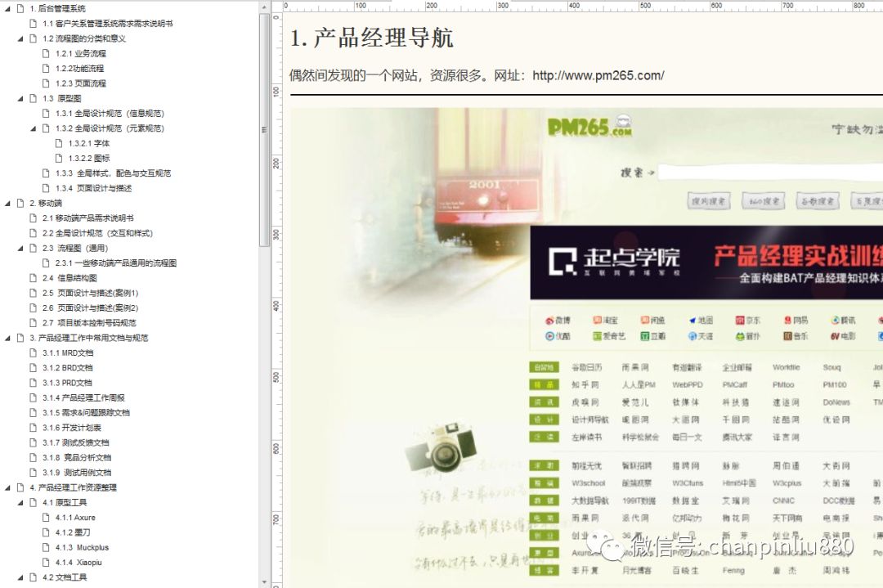This screenshot has width=883, height=588.
Task: Open '2.3.1 一些移动端产品通用的流程图' page
Action: click(x=116, y=263)
